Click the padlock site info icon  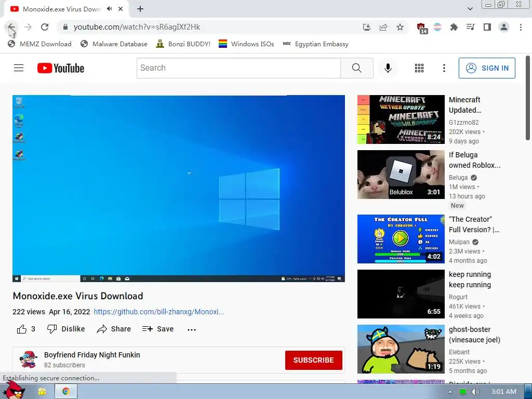coord(65,27)
